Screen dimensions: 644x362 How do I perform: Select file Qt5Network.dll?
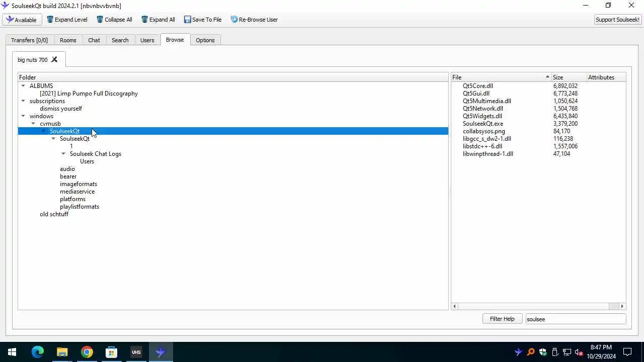coord(483,109)
